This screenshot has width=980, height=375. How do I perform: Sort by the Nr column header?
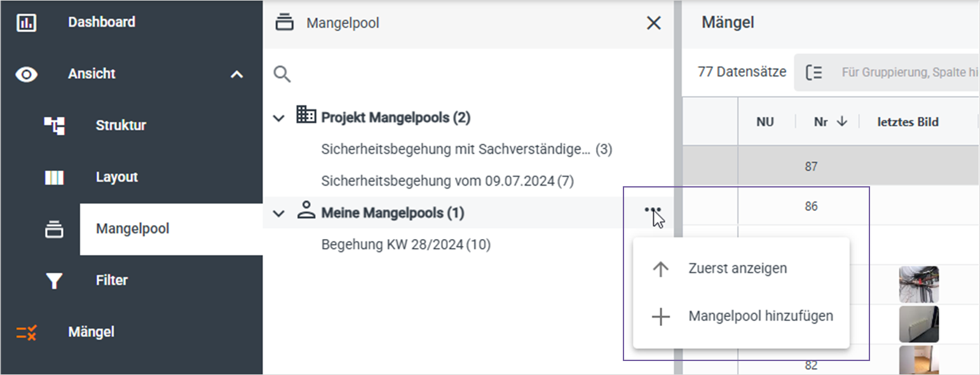tap(830, 122)
